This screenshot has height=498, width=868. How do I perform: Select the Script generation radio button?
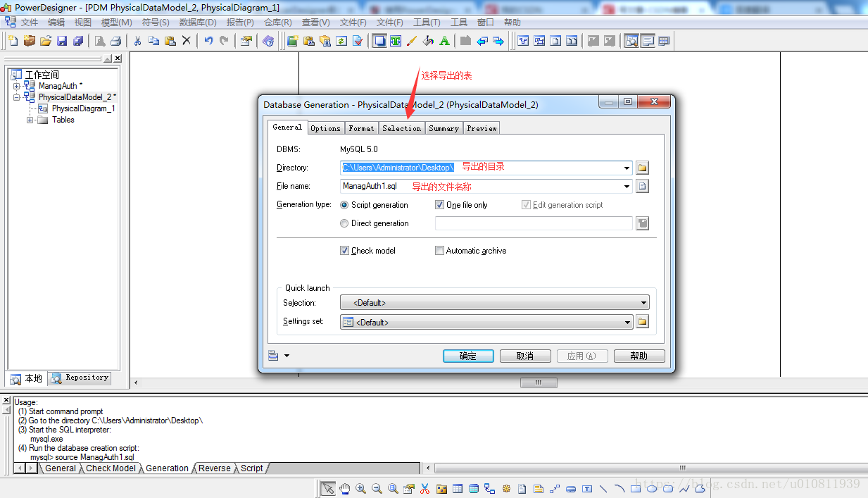tap(344, 205)
